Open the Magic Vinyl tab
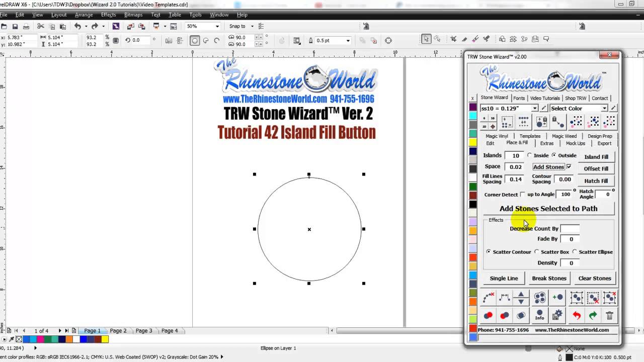This screenshot has width=644, height=362. 497,136
